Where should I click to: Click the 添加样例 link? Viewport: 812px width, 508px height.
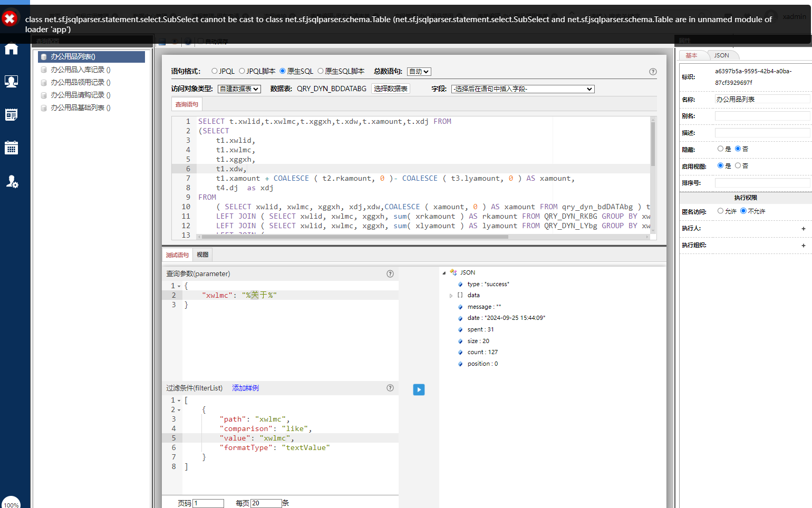245,388
